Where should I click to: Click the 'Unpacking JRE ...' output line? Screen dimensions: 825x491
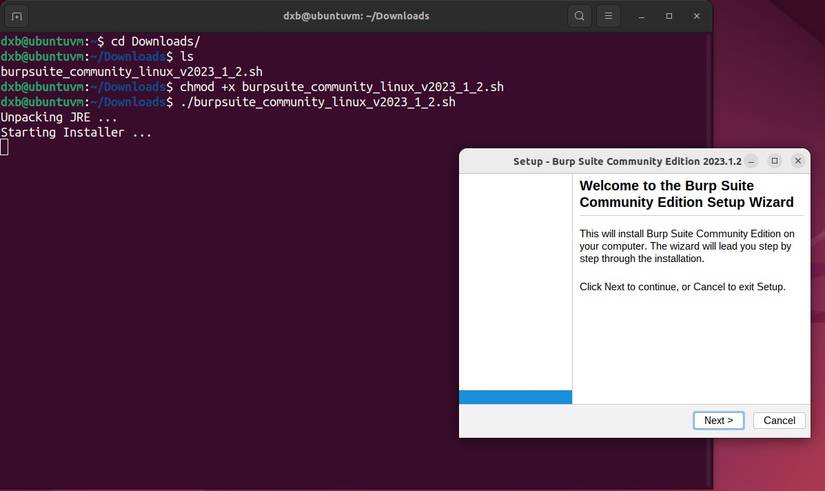coord(58,117)
